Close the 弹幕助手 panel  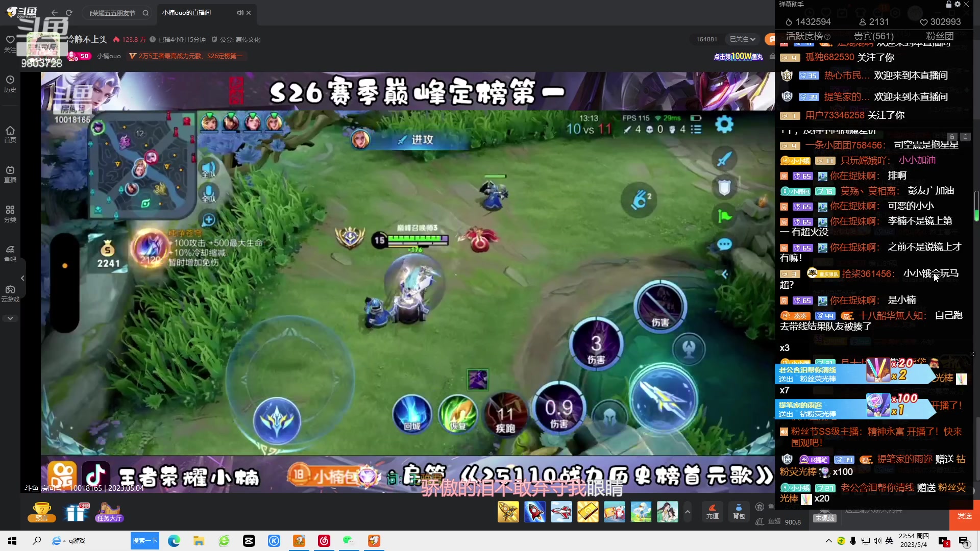click(966, 4)
